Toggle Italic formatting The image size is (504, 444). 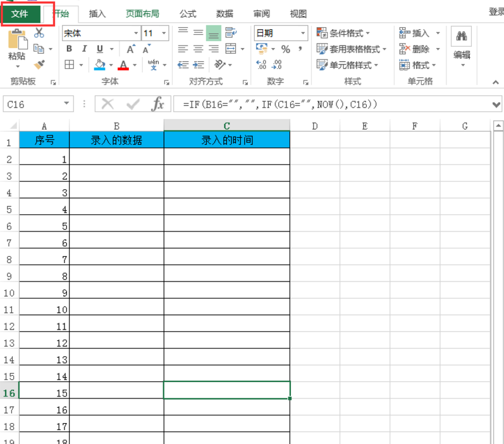tap(84, 49)
